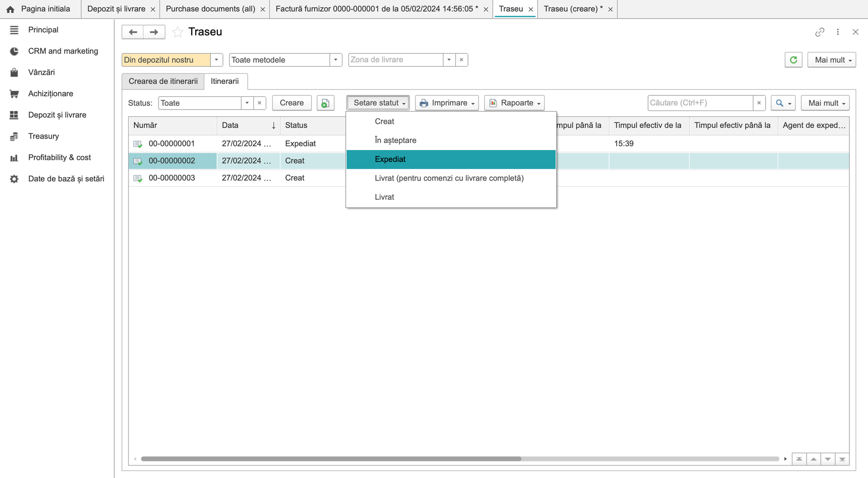Expand the Status filter dropdown
This screenshot has width=868, height=478.
(247, 103)
